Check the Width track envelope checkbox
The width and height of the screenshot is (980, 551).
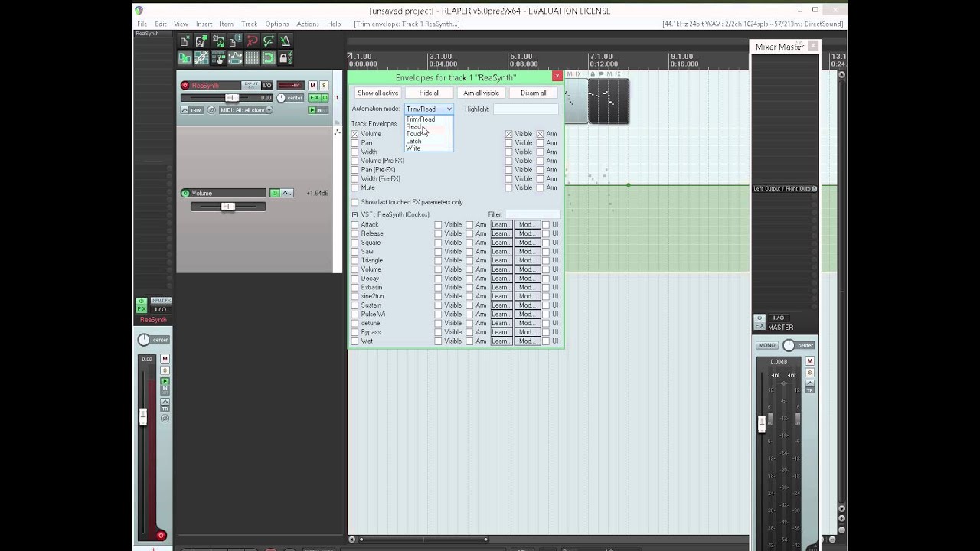pyautogui.click(x=354, y=152)
